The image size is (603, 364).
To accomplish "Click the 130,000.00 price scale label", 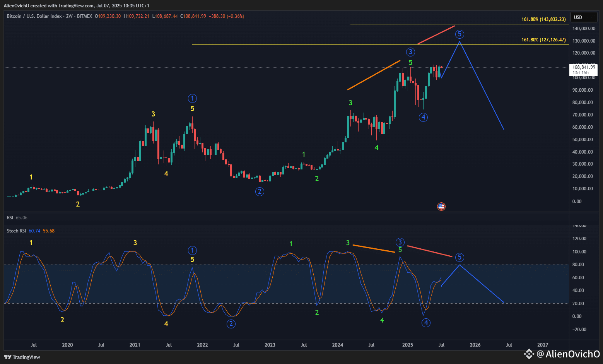I will [584, 41].
